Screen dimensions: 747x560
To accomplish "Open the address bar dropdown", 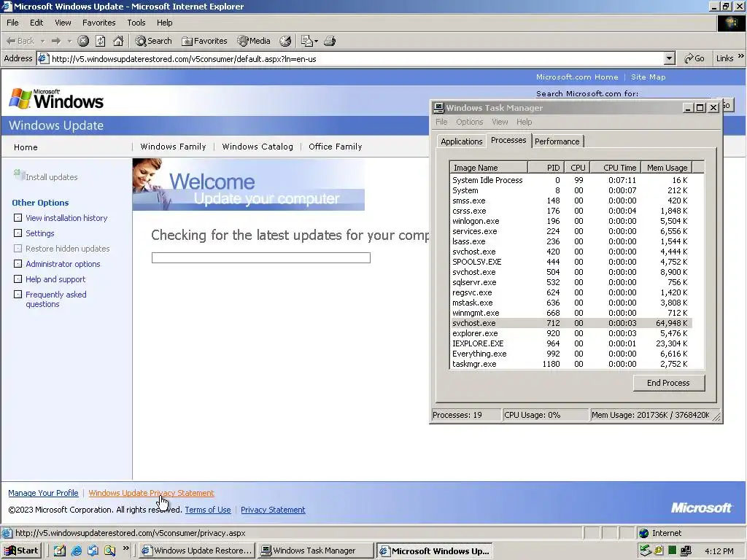I will coord(670,58).
